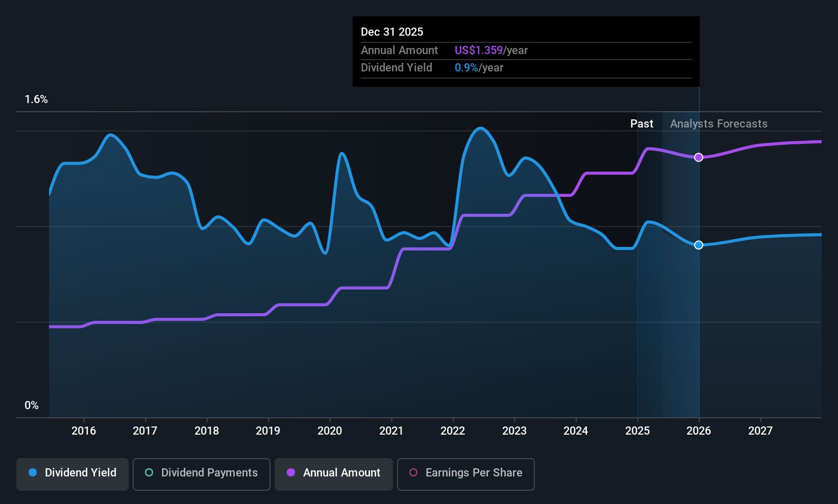The height and width of the screenshot is (504, 838).
Task: Click the tooltip Dividend Yield label
Action: point(397,68)
